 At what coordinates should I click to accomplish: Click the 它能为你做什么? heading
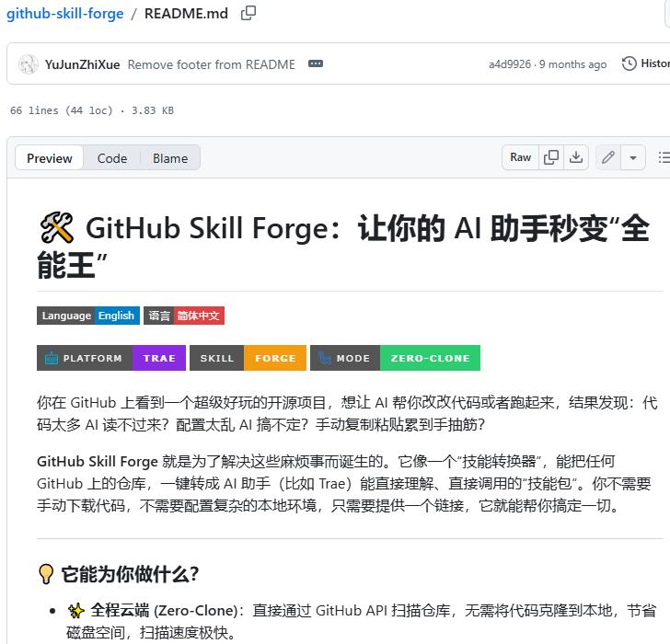pyautogui.click(x=130, y=574)
